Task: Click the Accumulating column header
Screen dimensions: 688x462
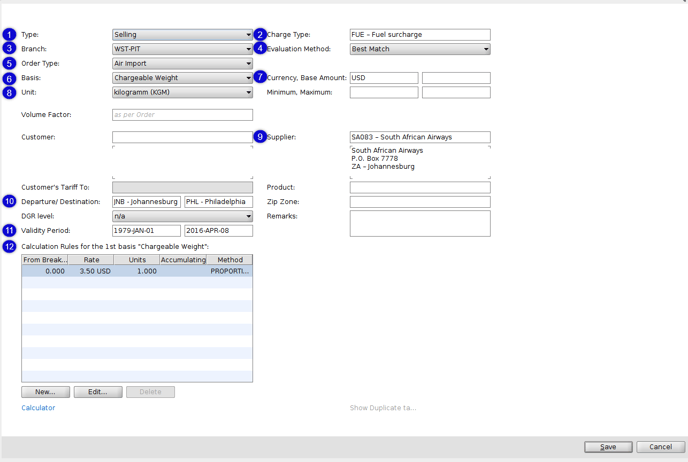Action: coord(183,260)
